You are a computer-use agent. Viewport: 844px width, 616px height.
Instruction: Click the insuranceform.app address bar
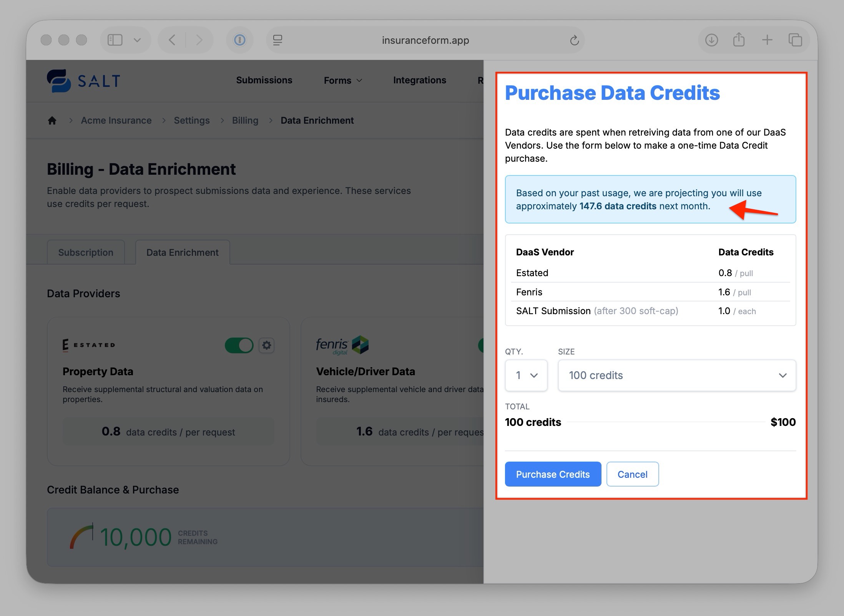pyautogui.click(x=425, y=40)
